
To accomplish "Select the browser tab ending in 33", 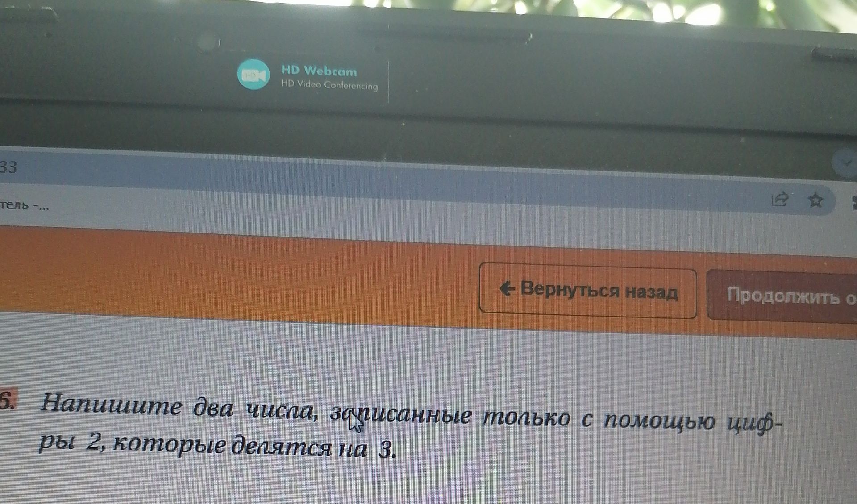I will (8, 167).
